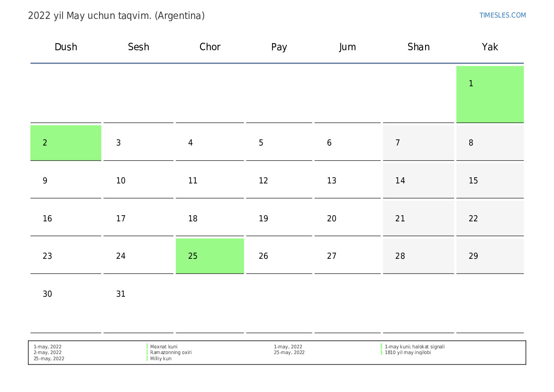The width and height of the screenshot is (554, 392).
Task: Click the Mexnat kuni legend entry
Action: click(x=163, y=347)
